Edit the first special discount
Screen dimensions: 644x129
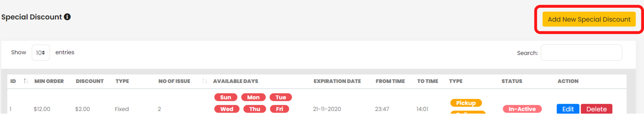(568, 109)
